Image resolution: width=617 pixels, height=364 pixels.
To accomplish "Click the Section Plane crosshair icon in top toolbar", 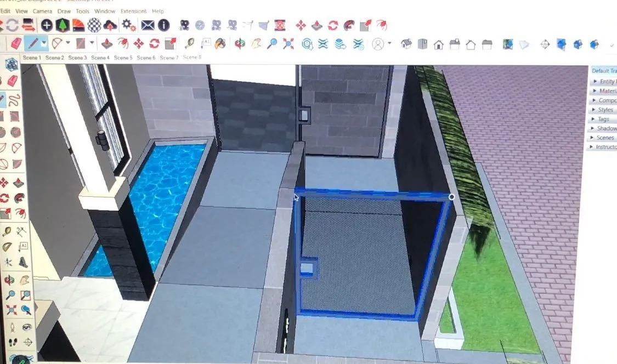I will (545, 44).
